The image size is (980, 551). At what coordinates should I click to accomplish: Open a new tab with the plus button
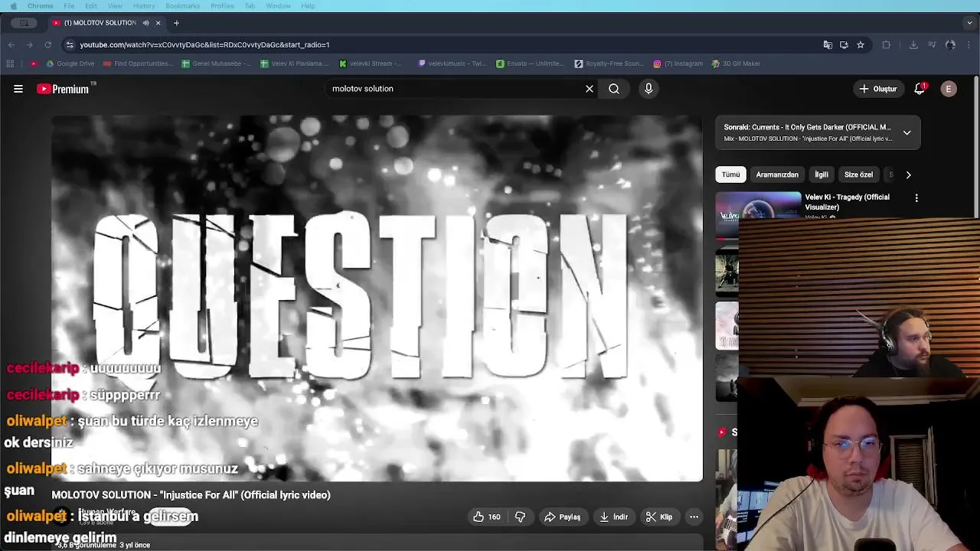pyautogui.click(x=176, y=23)
